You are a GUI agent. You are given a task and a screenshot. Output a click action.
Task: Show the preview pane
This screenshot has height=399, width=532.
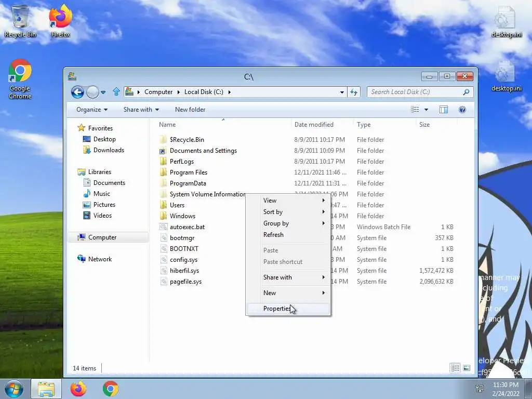[x=444, y=109]
